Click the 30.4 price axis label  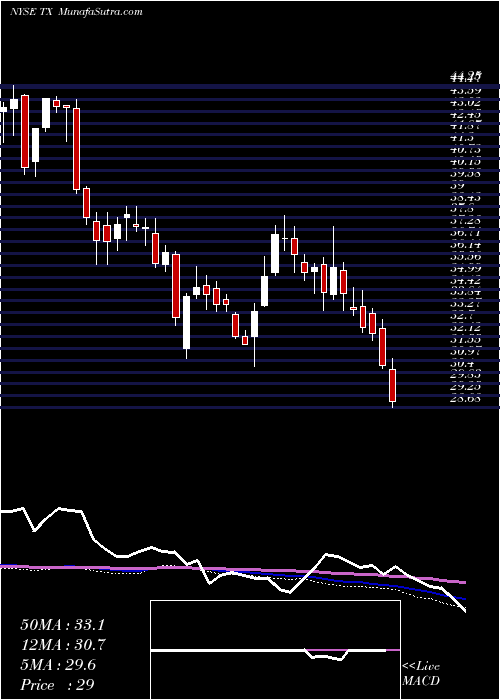coord(464,363)
